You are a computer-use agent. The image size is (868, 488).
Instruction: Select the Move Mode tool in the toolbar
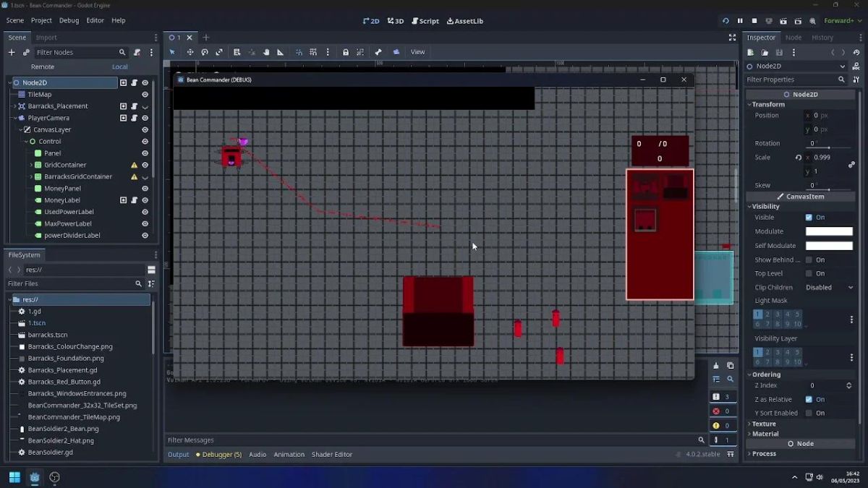(190, 52)
